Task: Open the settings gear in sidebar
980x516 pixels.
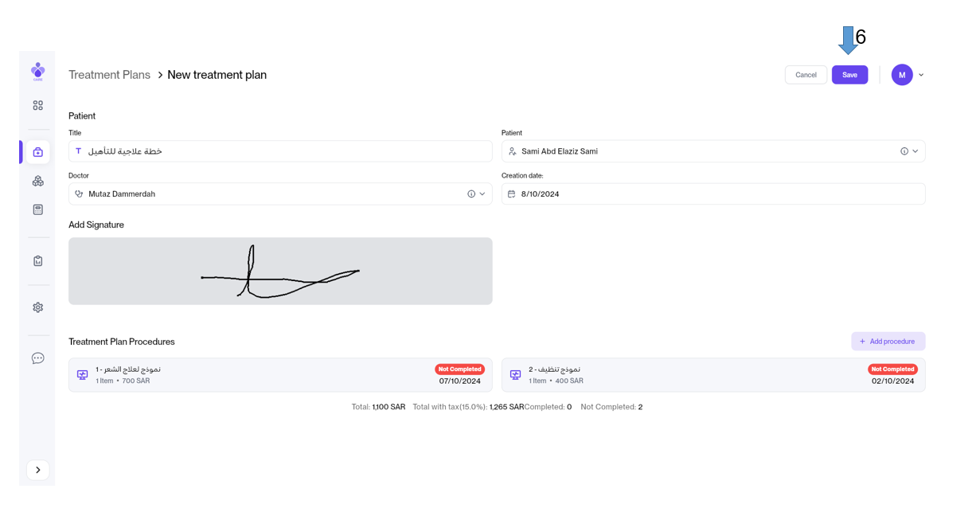Action: click(37, 307)
